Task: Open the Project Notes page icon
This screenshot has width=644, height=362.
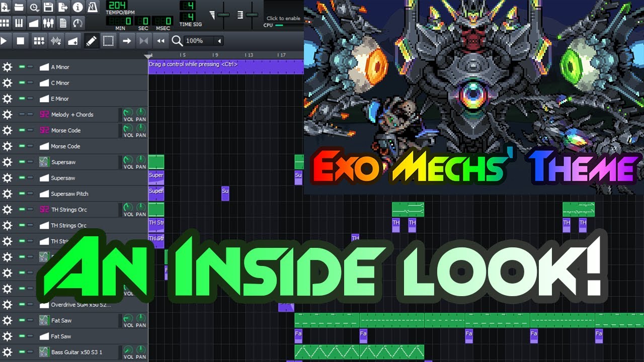Action: pos(63,23)
